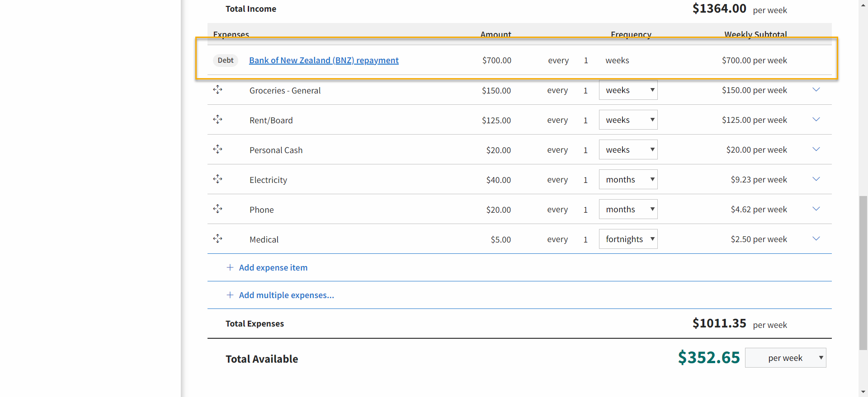Click the drag handle for Personal Cash
This screenshot has height=397, width=868.
click(217, 149)
